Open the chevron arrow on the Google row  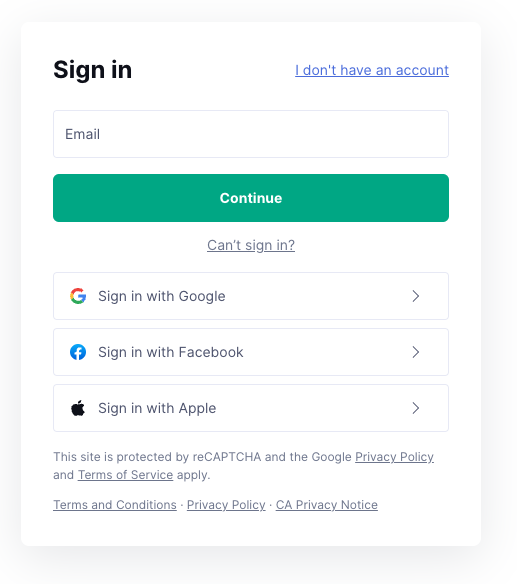[x=416, y=296]
